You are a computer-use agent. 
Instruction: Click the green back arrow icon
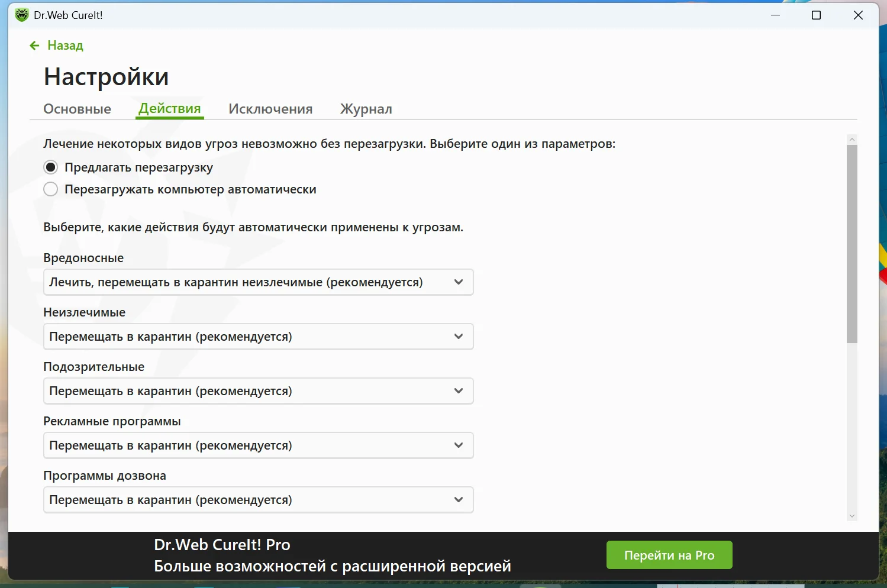click(34, 46)
